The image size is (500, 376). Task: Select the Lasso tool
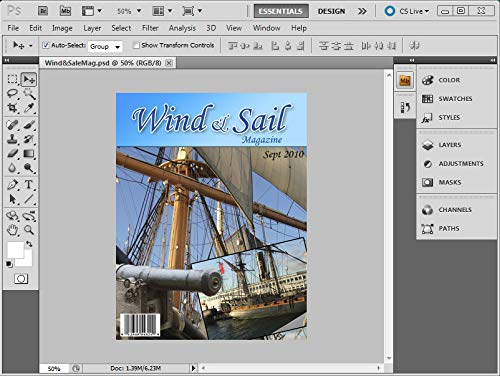point(12,94)
